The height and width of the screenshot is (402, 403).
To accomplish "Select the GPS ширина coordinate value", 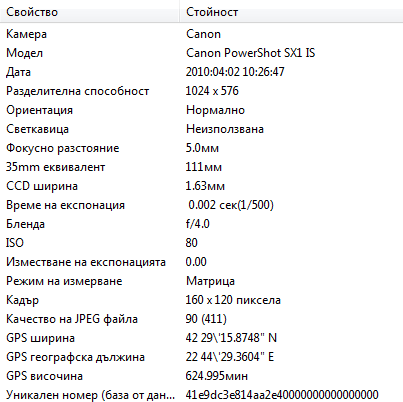I will pos(231,338).
